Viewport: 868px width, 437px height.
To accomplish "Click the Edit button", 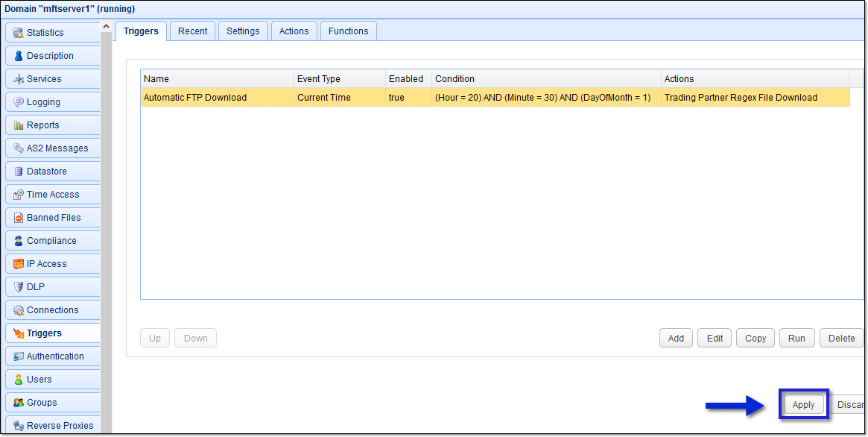I will pos(715,339).
